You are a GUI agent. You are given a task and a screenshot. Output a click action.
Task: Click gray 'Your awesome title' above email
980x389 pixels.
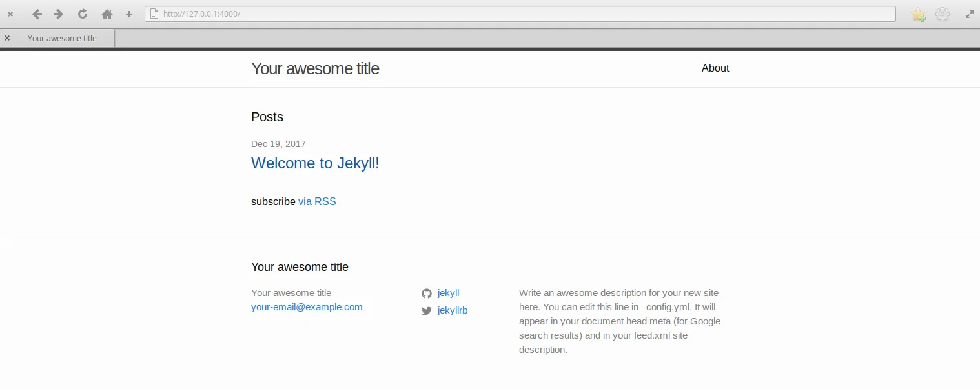click(x=291, y=293)
